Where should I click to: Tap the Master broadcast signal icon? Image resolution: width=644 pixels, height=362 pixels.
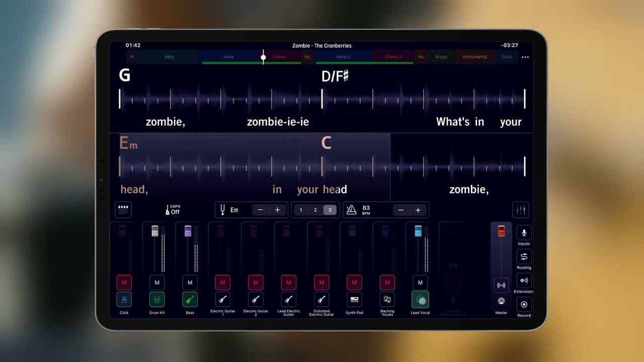coord(501,286)
